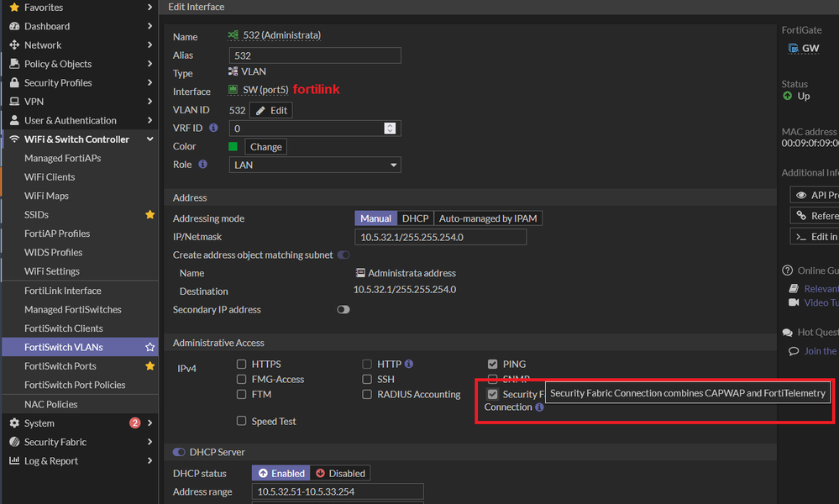Open NAC Policies page

[x=51, y=405]
